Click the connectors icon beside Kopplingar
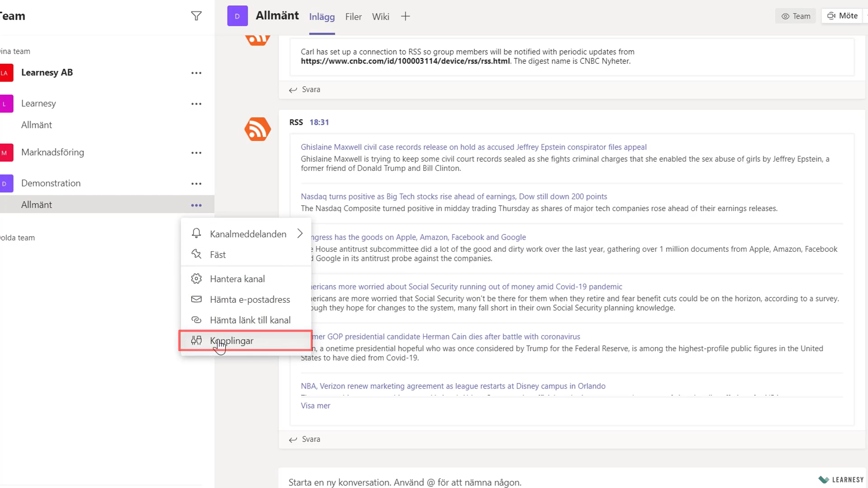The height and width of the screenshot is (488, 868). click(x=196, y=341)
